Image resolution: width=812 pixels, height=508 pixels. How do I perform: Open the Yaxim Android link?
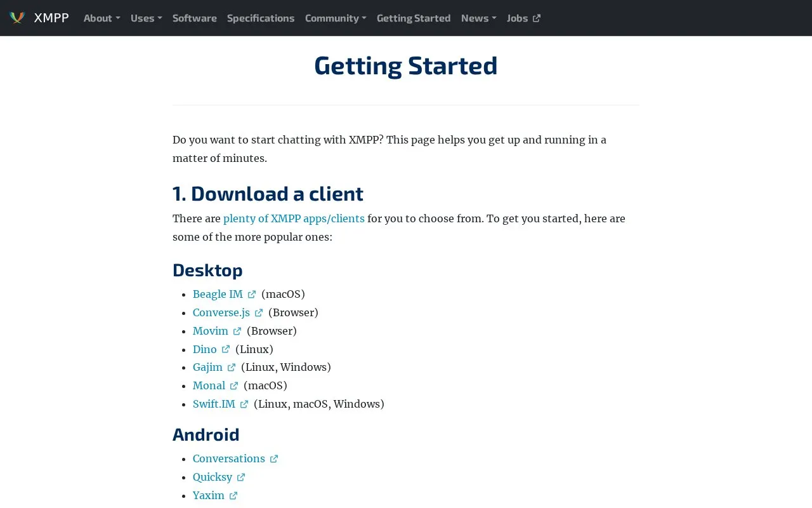pyautogui.click(x=209, y=495)
